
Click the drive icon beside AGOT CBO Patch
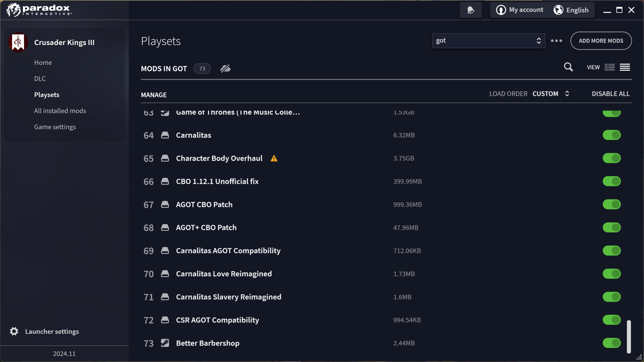click(x=165, y=204)
